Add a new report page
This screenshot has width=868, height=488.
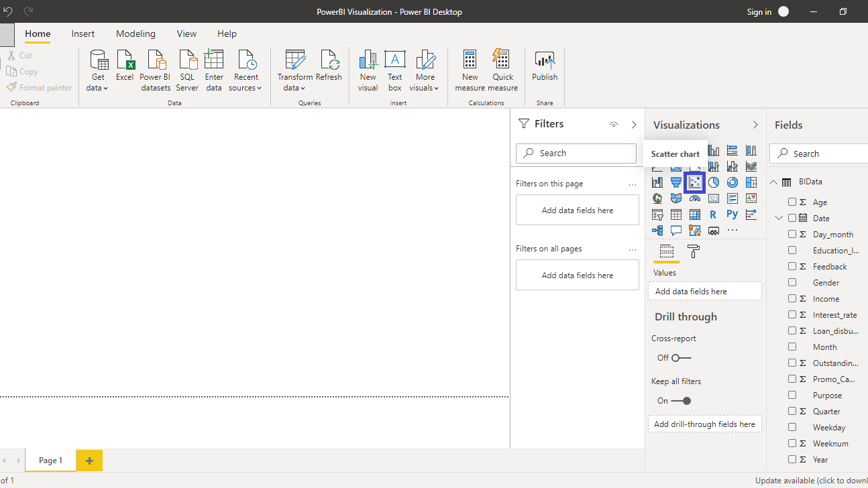[x=89, y=461]
